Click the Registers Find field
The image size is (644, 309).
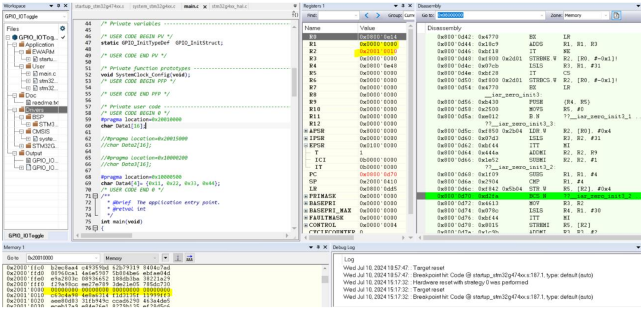tap(339, 15)
